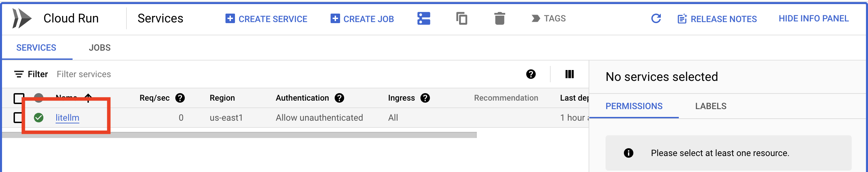Open the litellm service link
Viewport: 868px width, 172px height.
[x=67, y=118]
